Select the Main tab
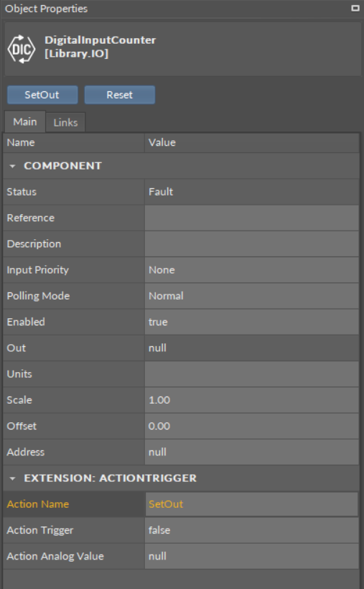The height and width of the screenshot is (589, 364). pos(25,121)
